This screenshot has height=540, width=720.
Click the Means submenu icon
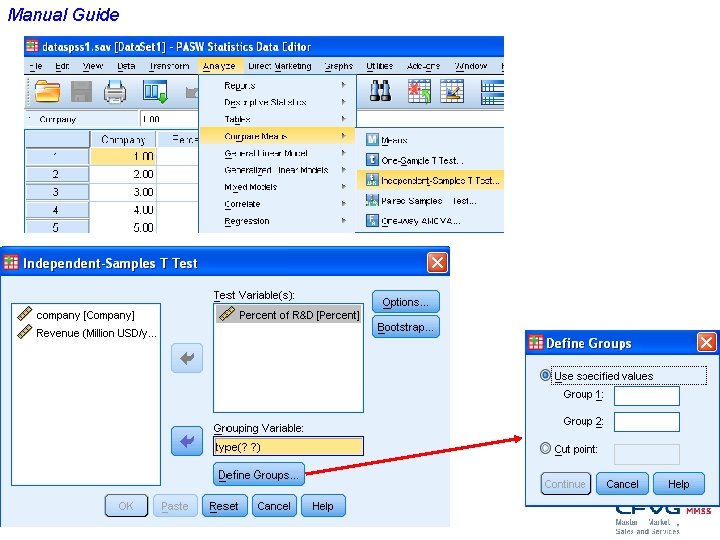point(372,139)
